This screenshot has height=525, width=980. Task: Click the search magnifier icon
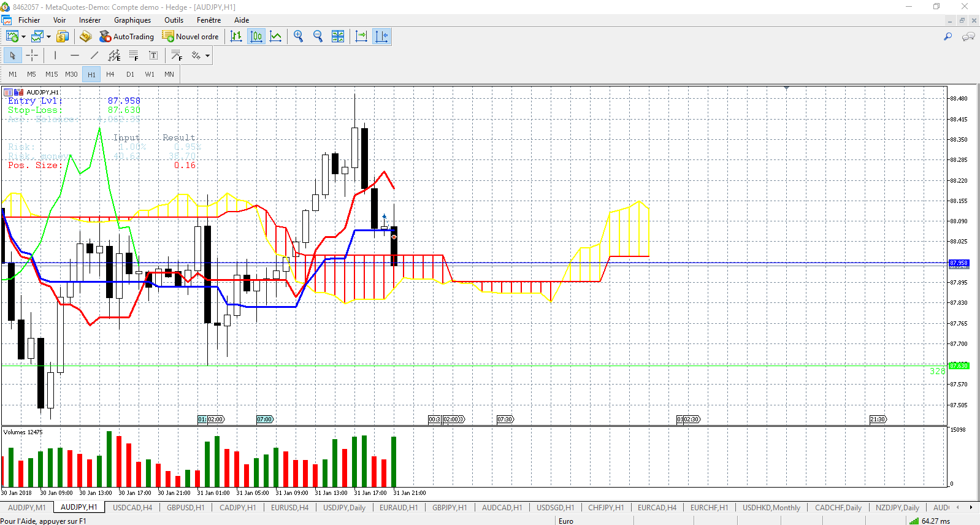948,37
